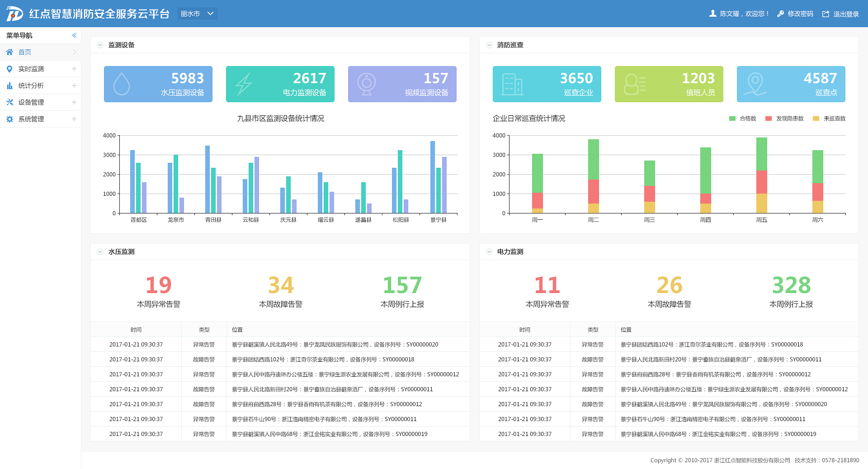Click the person icon on 值班人员 card

pos(634,84)
